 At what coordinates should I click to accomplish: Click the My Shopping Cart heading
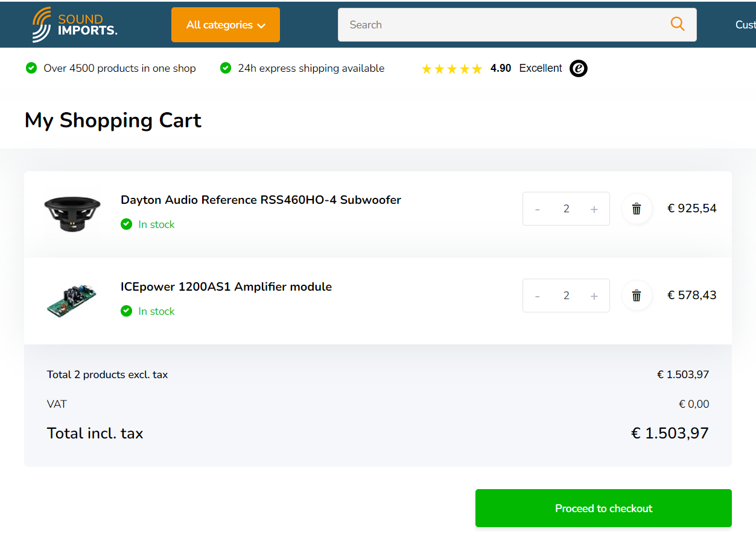113,120
